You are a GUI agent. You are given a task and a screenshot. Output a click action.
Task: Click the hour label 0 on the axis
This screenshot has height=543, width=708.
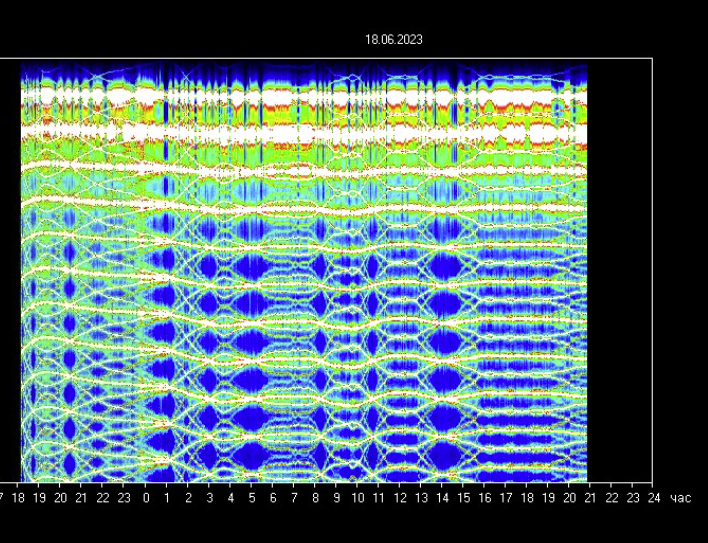tap(146, 498)
